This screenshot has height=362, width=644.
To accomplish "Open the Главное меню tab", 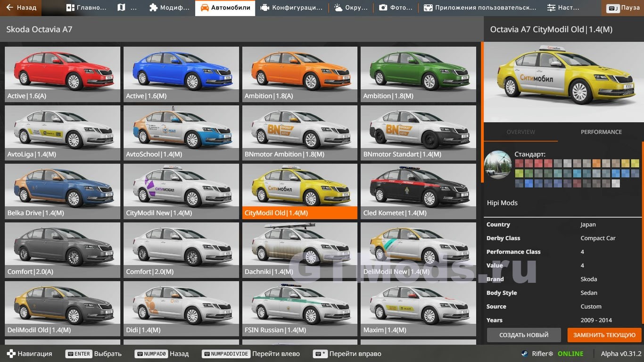I will [x=86, y=8].
